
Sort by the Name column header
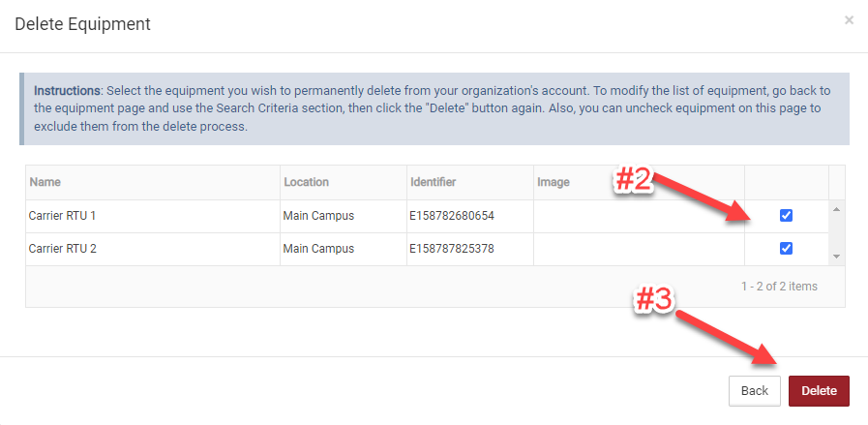(45, 182)
